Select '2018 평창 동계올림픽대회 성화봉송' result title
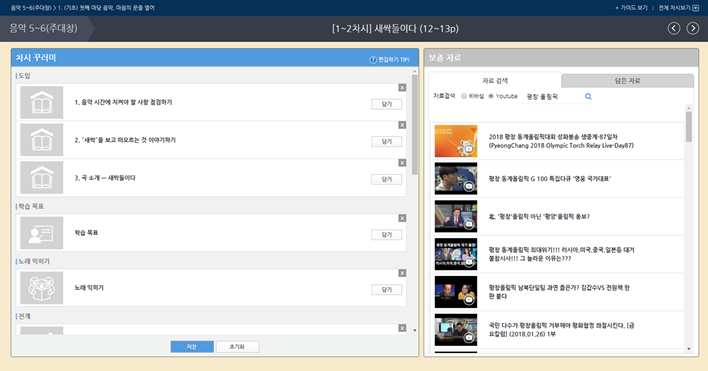 click(x=561, y=141)
